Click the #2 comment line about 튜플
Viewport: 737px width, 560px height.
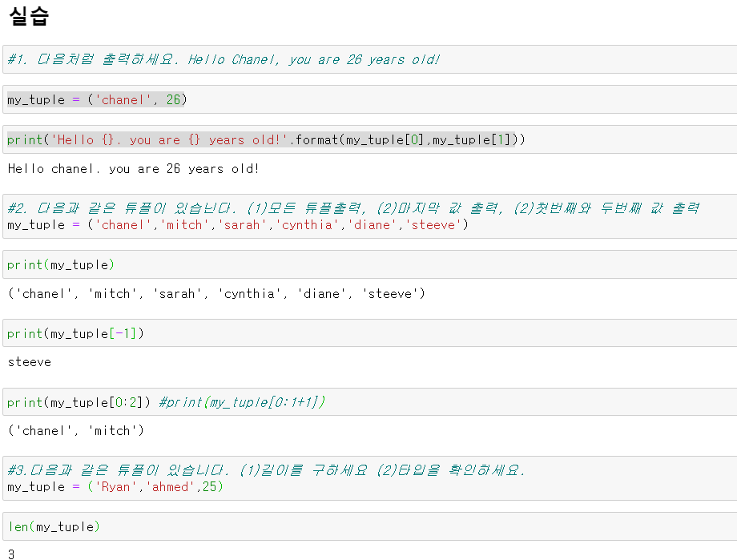353,207
